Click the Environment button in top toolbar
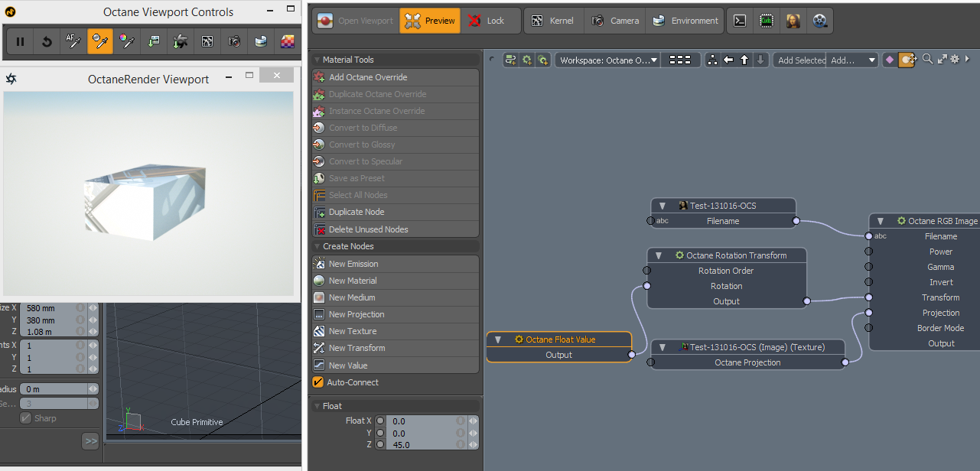 click(x=685, y=21)
